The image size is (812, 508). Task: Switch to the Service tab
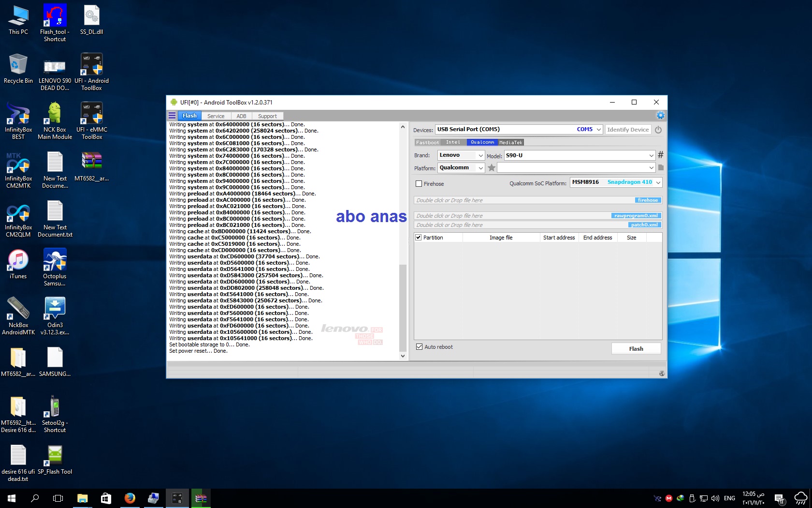tap(216, 116)
